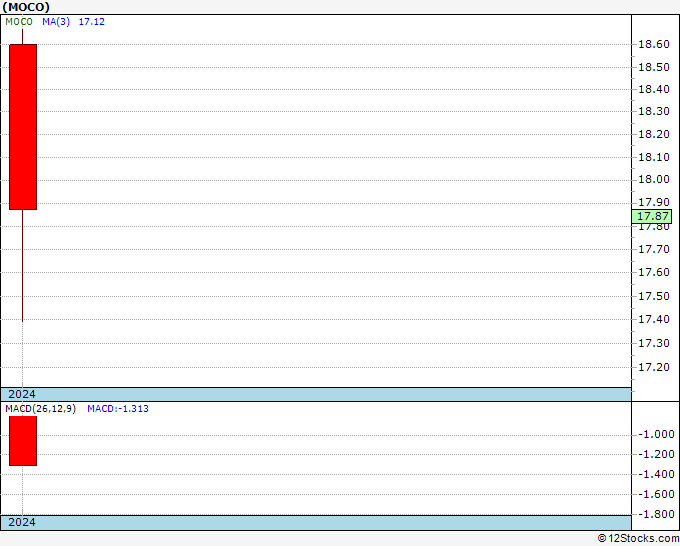Image resolution: width=680 pixels, height=546 pixels.
Task: Click the -1.200 MACD axis label
Action: pyautogui.click(x=656, y=454)
